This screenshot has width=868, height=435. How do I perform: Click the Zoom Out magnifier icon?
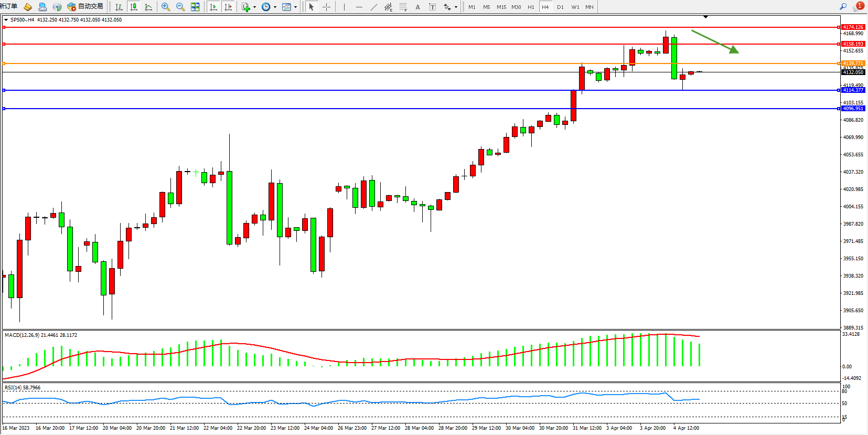coord(180,7)
